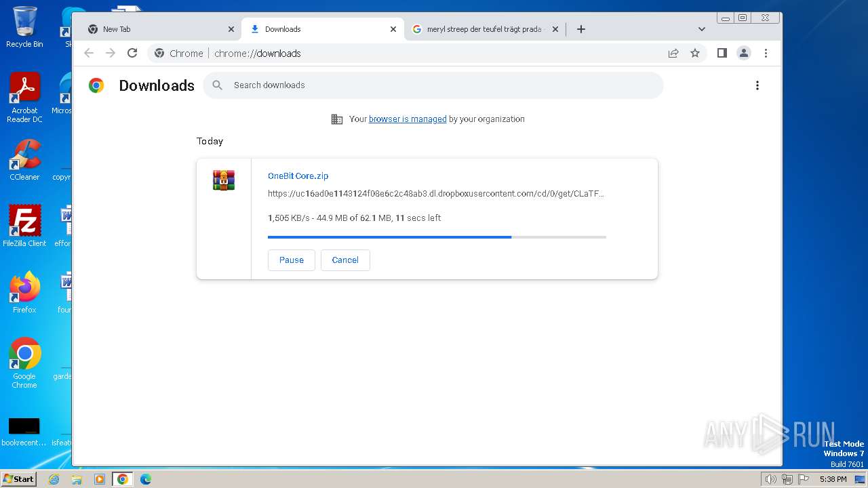Open Firefox desktop shortcut
This screenshot has width=868, height=488.
(24, 293)
